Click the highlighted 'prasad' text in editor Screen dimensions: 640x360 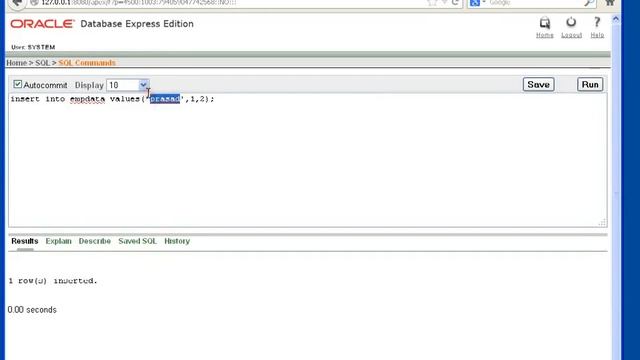point(165,99)
